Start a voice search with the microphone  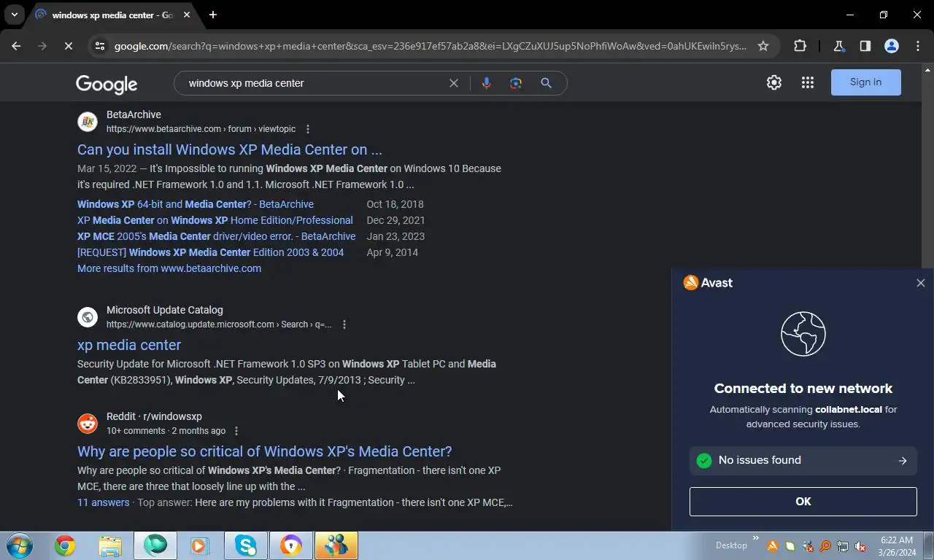487,83
